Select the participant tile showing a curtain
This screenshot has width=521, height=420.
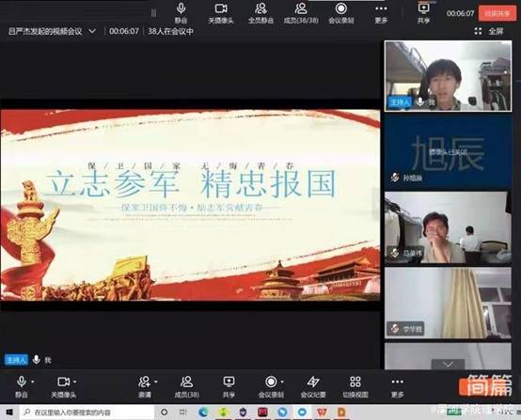click(448, 303)
